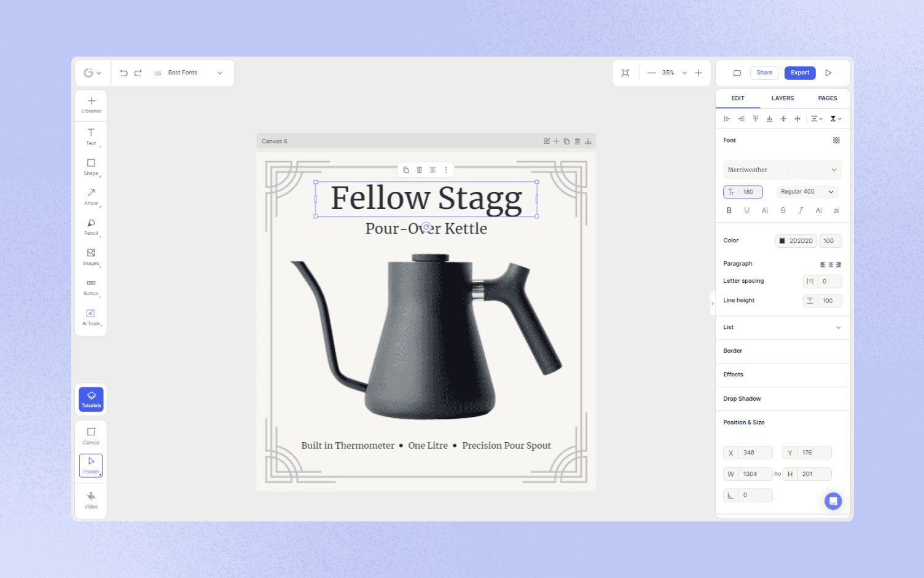The width and height of the screenshot is (924, 578).
Task: Zoom in with the plus button
Action: tap(699, 73)
